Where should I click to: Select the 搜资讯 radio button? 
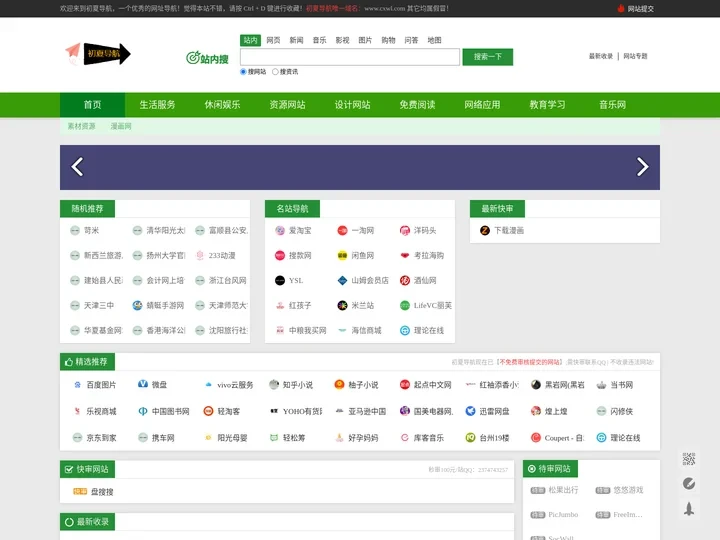(275, 72)
